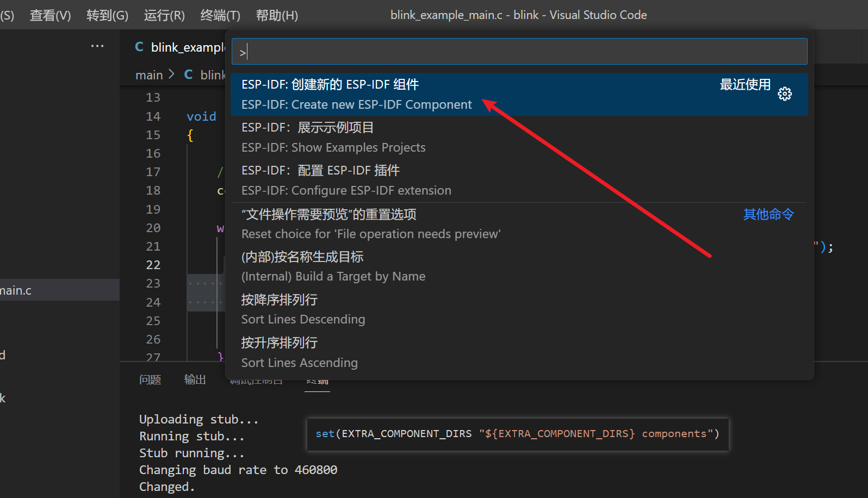The height and width of the screenshot is (498, 868).
Task: Open the 查看(V) menu
Action: coord(50,15)
